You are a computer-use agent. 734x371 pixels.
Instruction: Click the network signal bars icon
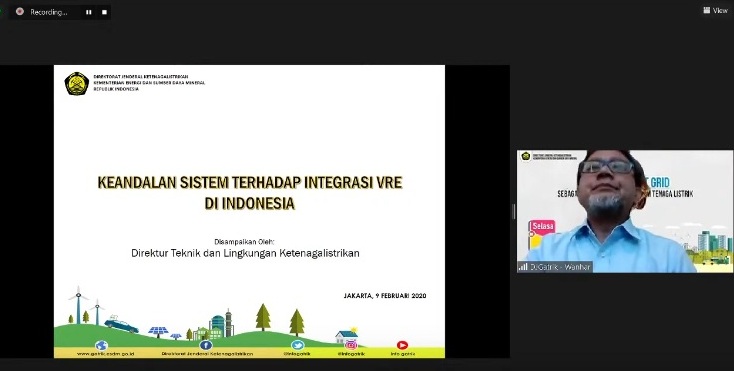coord(523,267)
